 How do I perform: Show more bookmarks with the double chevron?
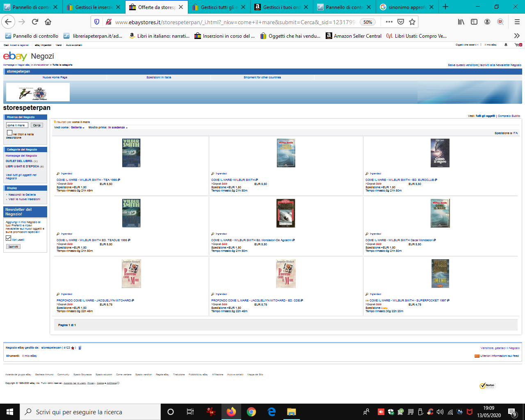517,36
